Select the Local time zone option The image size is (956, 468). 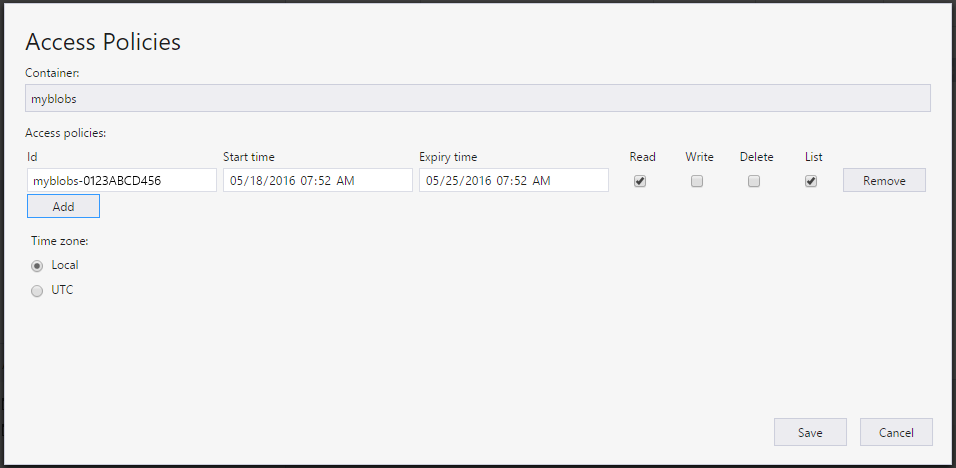[38, 266]
